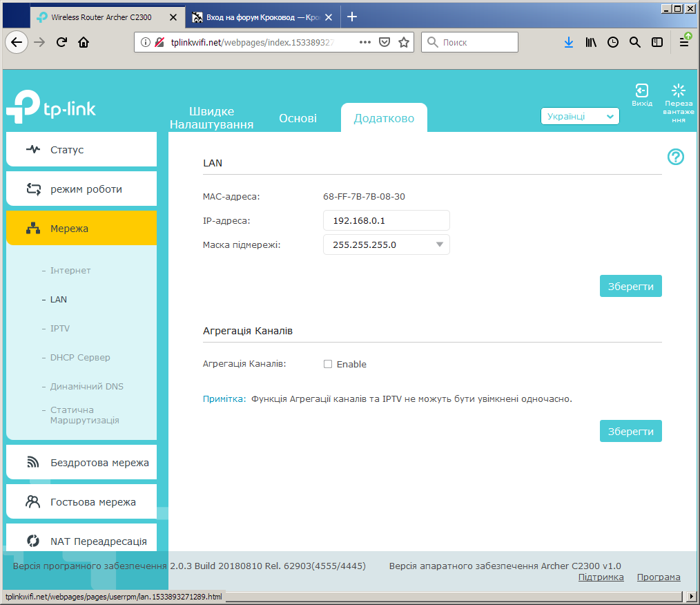Open the Firefox library icon
Screen dimensions: 700x605
coord(591,42)
